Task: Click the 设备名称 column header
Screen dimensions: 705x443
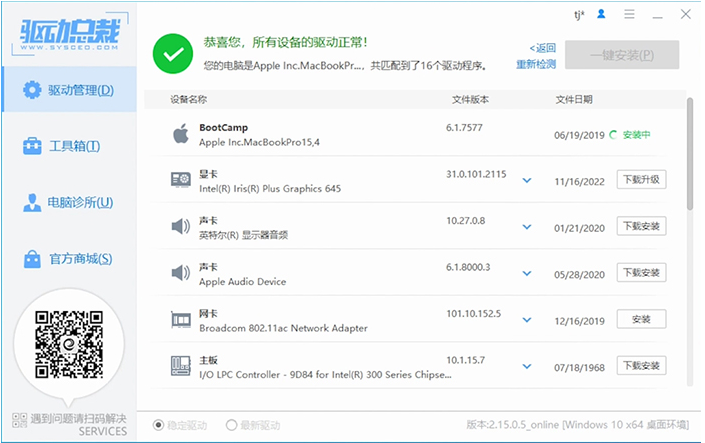Action: pyautogui.click(x=188, y=99)
